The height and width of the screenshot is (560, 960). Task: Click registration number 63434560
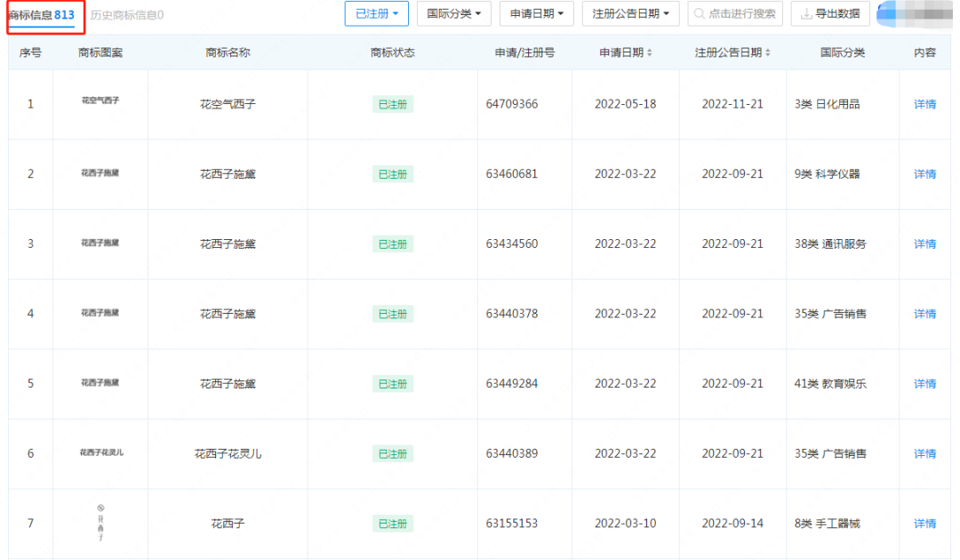pos(512,244)
